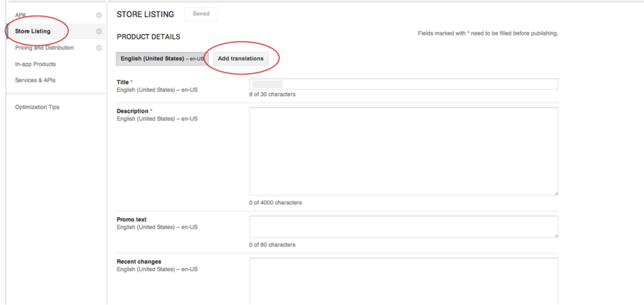Viewport: 644px width, 305px height.
Task: Click the 'Fields marked with *' notice
Action: tap(488, 33)
